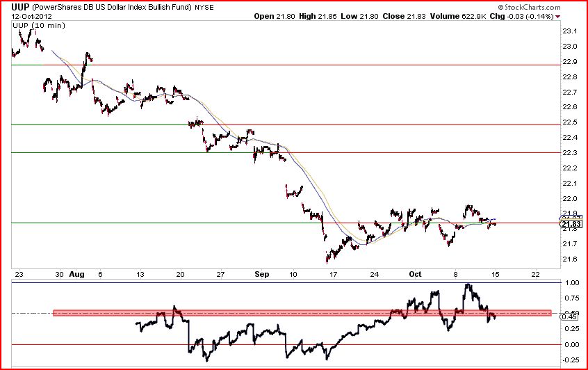Click date axis label 13 in August
The width and height of the screenshot is (588, 370).
pos(140,274)
